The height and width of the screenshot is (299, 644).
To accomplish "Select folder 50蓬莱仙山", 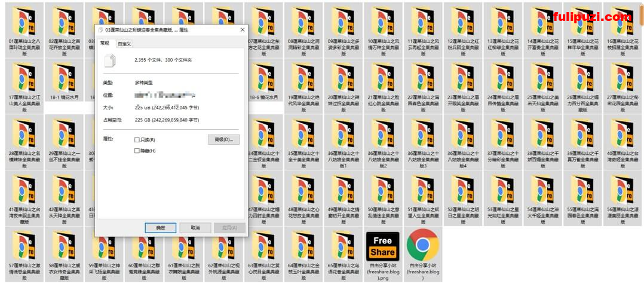I will point(383,198).
